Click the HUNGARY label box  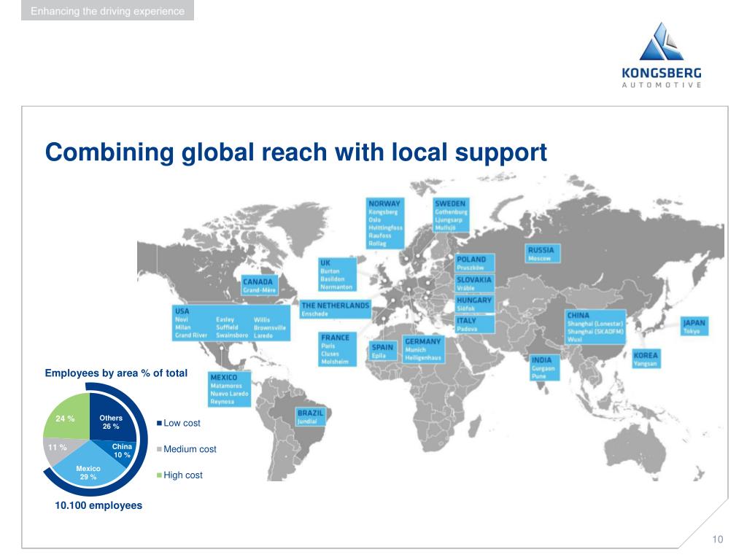pyautogui.click(x=474, y=303)
